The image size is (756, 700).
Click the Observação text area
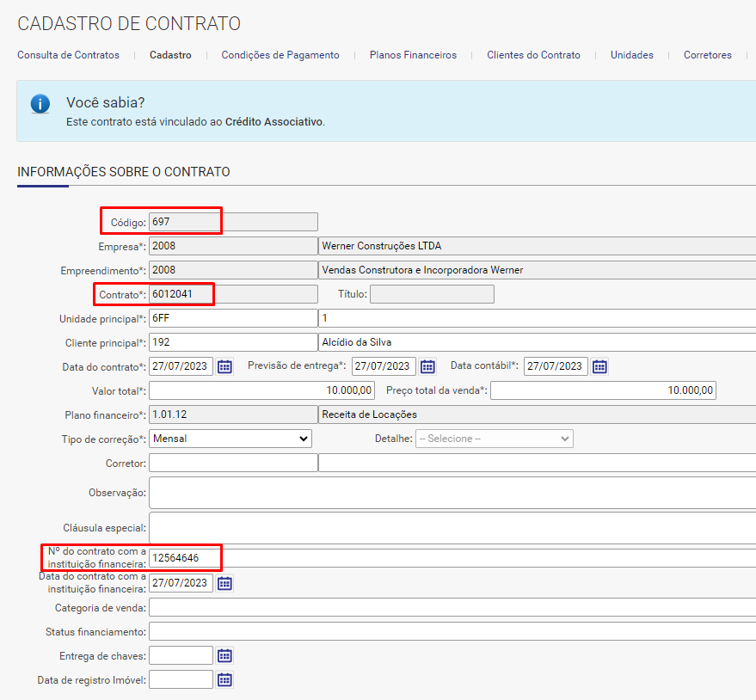pos(452,493)
